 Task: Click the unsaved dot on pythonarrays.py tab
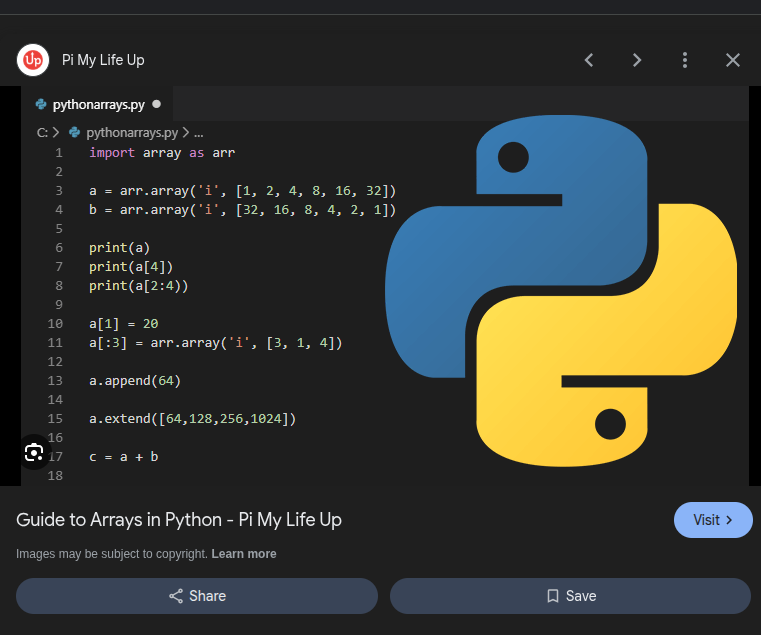(156, 104)
